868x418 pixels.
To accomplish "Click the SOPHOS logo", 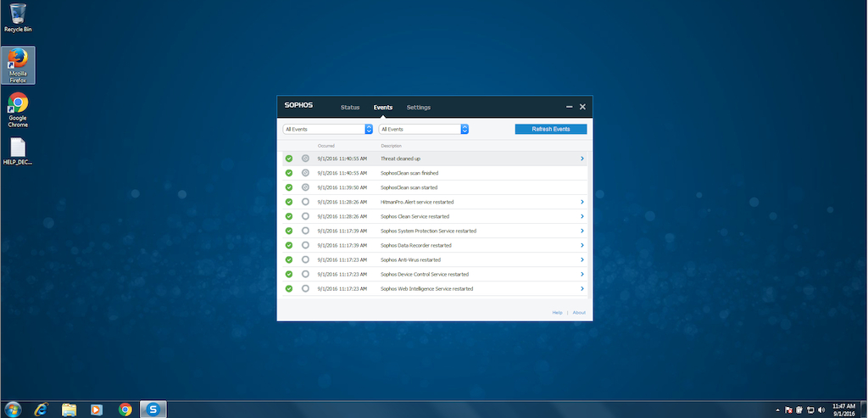I will (x=298, y=105).
